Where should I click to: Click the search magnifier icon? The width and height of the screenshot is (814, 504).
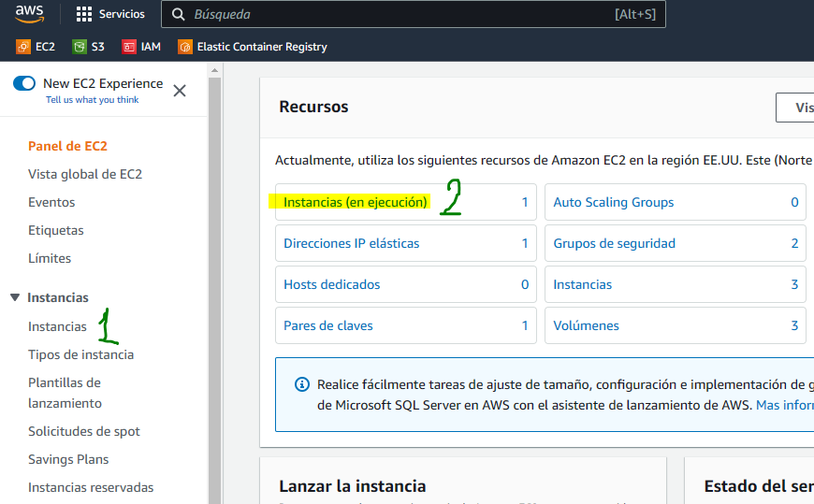click(178, 15)
